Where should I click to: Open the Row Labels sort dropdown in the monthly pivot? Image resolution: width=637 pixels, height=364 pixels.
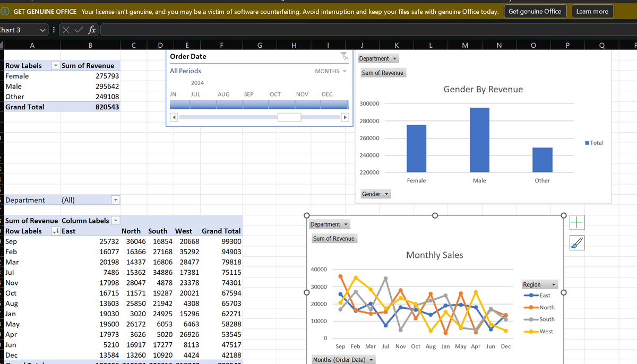(x=55, y=231)
